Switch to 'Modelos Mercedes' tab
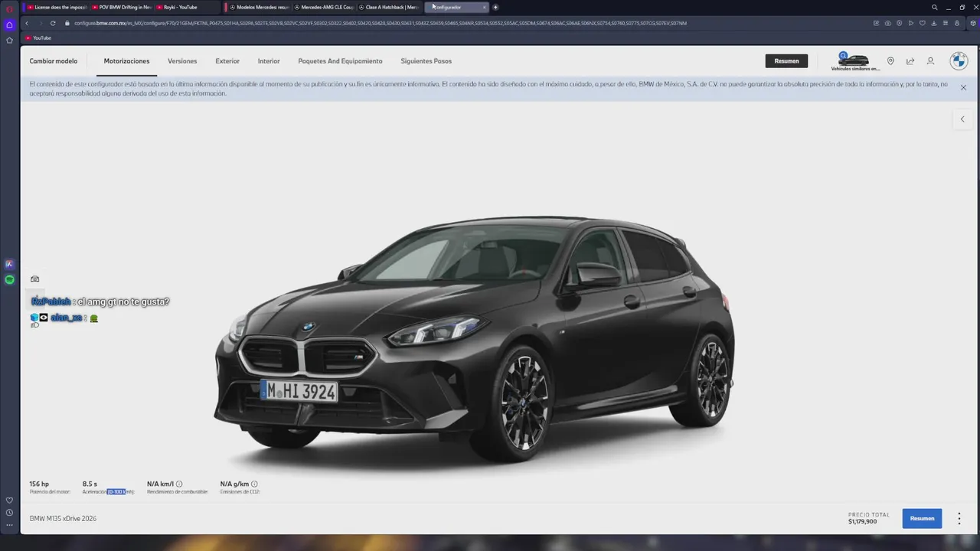The width and height of the screenshot is (980, 551). (x=259, y=8)
